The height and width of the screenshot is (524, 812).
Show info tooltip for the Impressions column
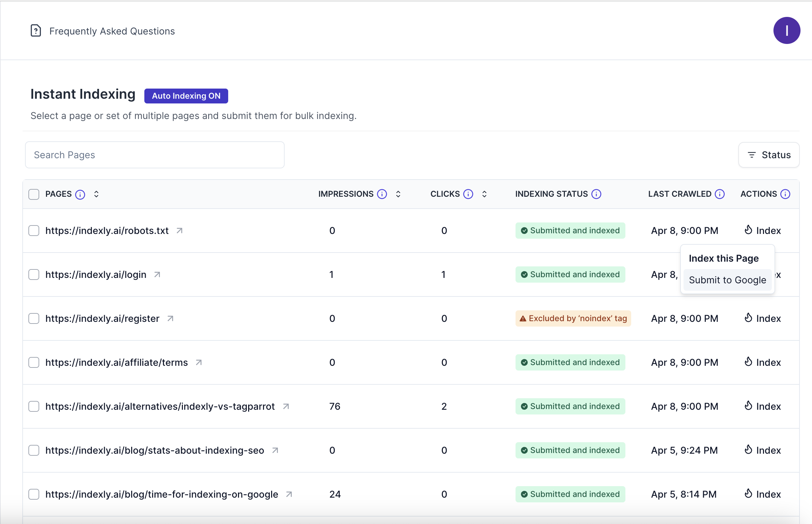pos(382,194)
